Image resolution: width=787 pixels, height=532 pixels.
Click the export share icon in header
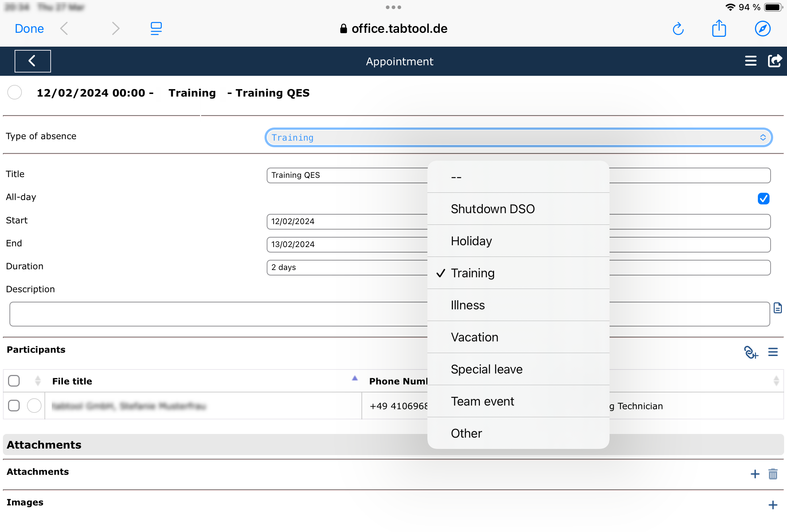pos(774,61)
